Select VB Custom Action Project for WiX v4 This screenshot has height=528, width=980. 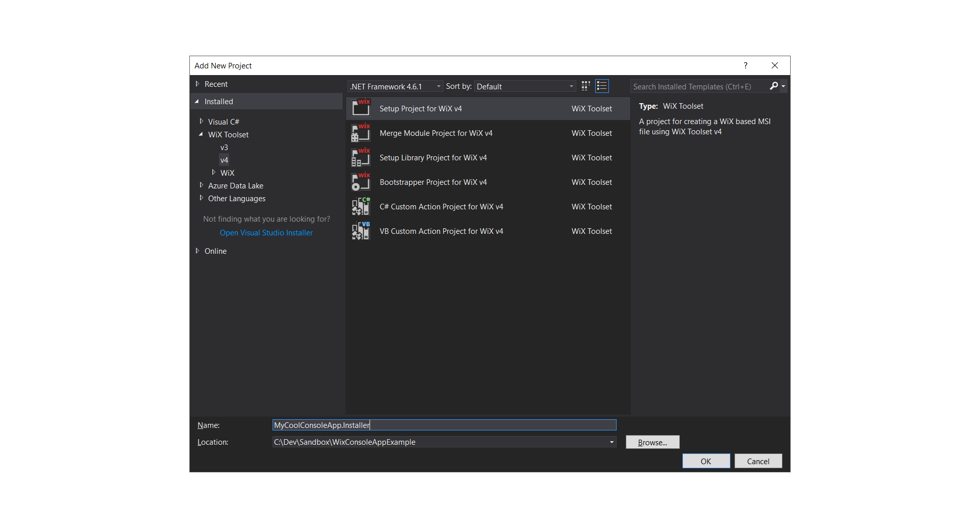pos(488,231)
